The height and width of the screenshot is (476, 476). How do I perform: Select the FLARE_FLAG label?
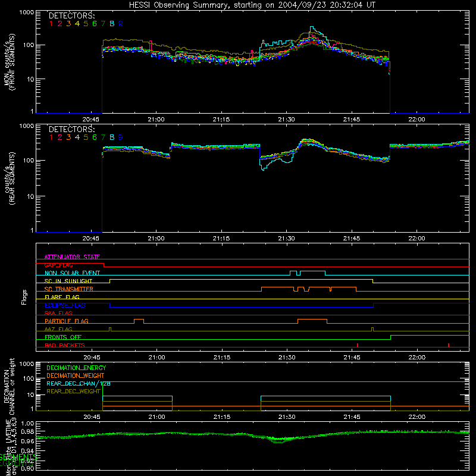tap(62, 297)
